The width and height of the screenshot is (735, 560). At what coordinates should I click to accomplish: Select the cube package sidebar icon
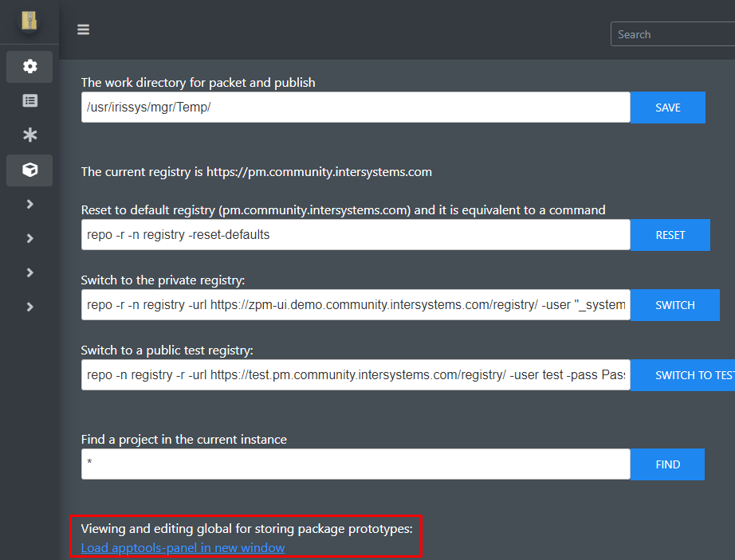click(29, 170)
